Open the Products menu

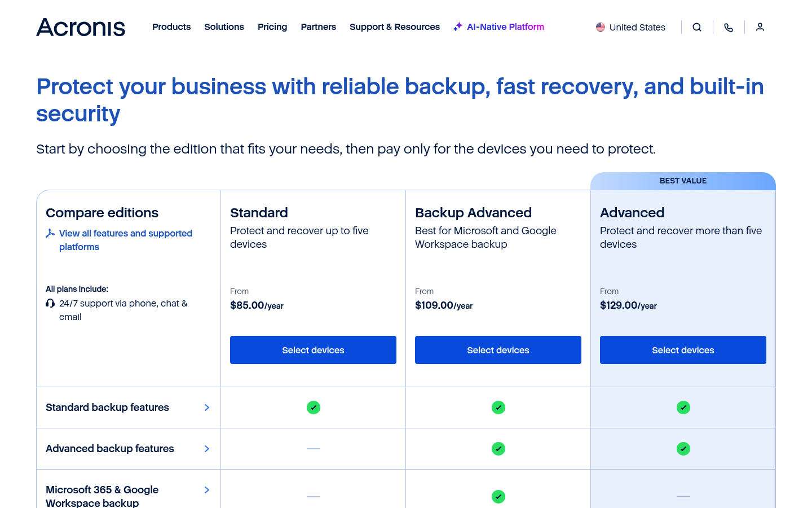point(171,27)
